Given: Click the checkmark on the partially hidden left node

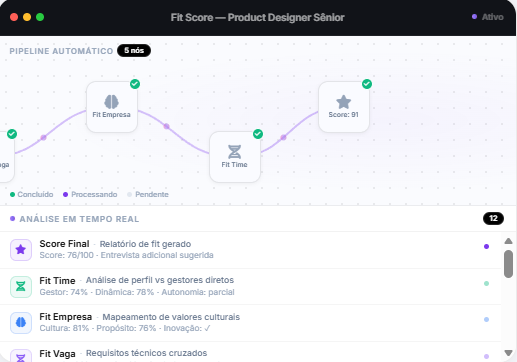Looking at the screenshot, I should click(12, 134).
